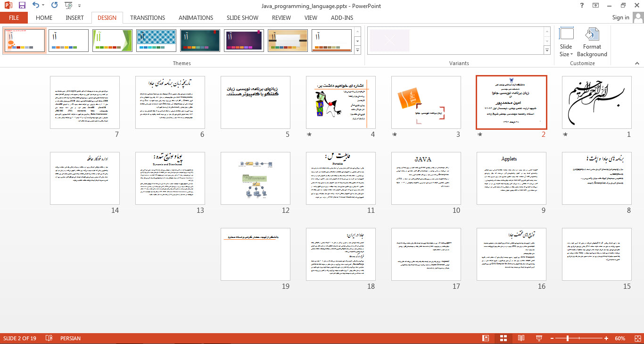
Task: Adjust the zoom slider handle
Action: (568, 338)
